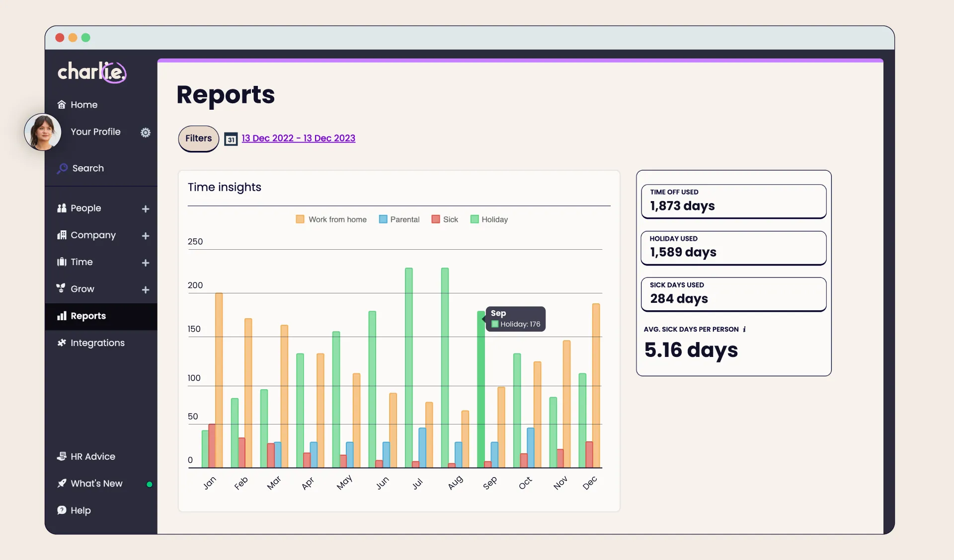Open the Filters button
954x560 pixels.
tap(198, 139)
